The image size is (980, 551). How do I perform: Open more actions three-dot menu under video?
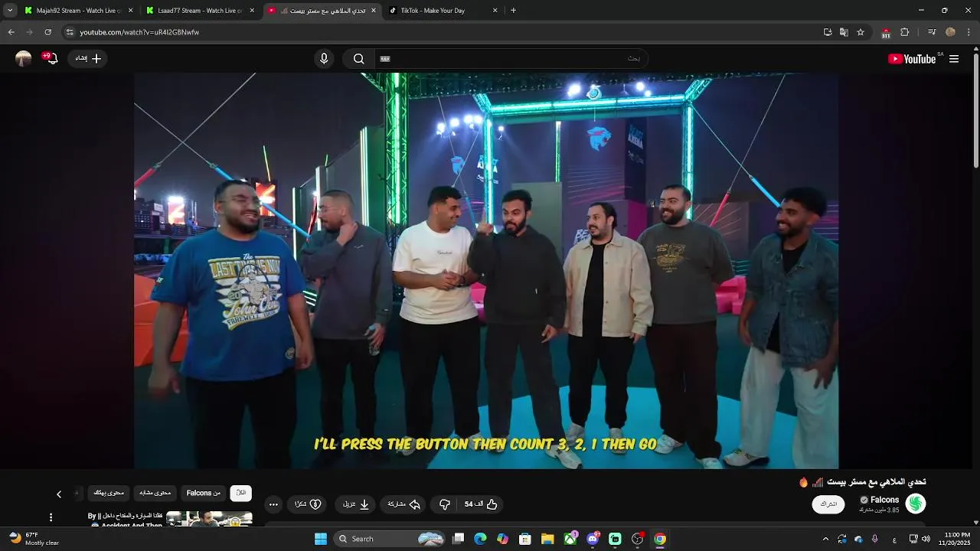pyautogui.click(x=273, y=504)
